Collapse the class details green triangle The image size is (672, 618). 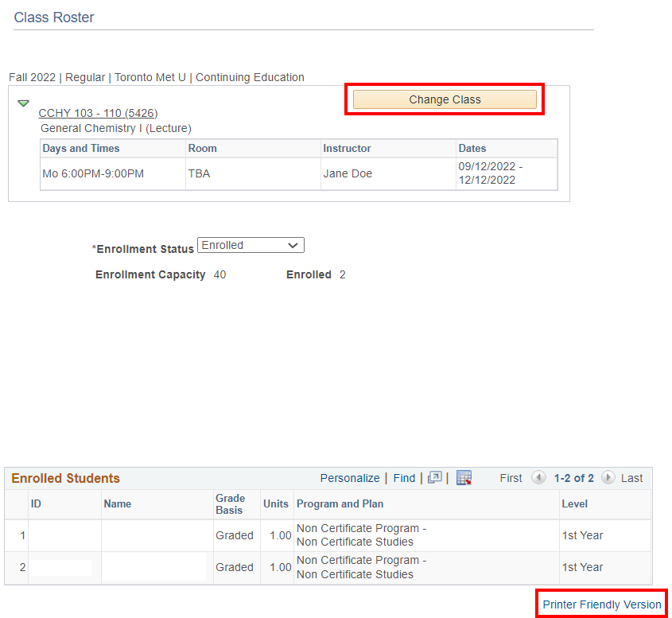pyautogui.click(x=24, y=103)
